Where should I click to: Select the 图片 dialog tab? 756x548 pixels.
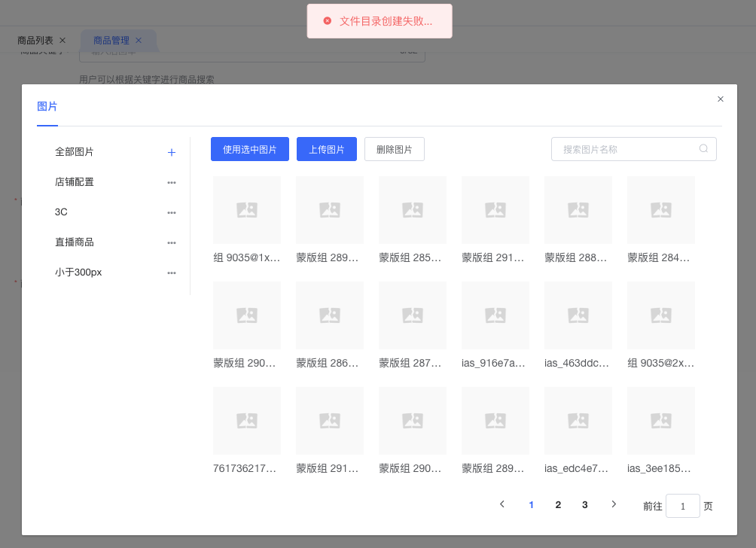(47, 107)
